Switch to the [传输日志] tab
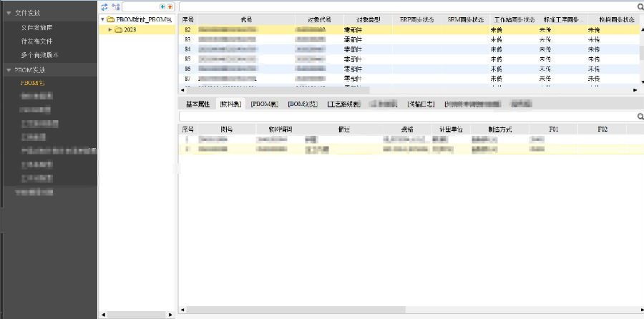 click(x=421, y=104)
